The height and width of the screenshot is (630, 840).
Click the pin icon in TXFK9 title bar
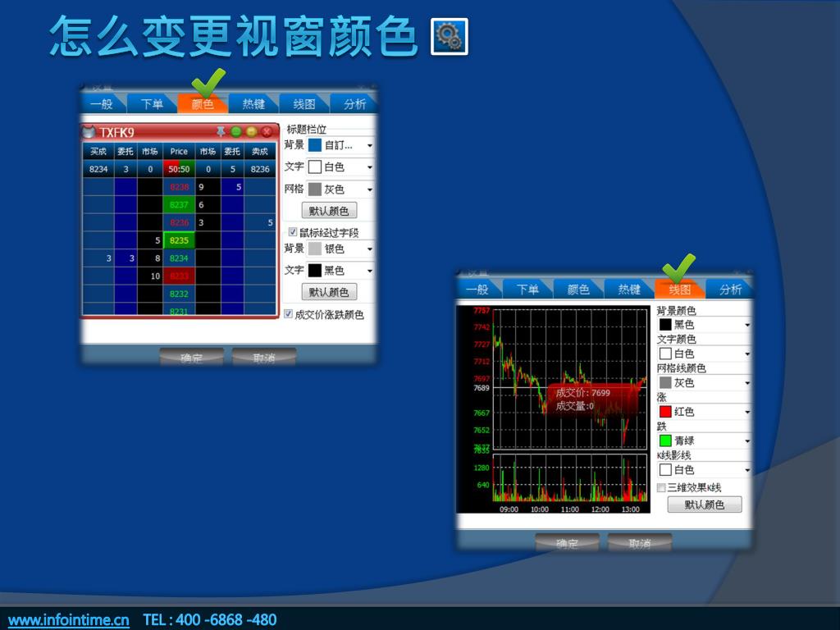tap(220, 131)
